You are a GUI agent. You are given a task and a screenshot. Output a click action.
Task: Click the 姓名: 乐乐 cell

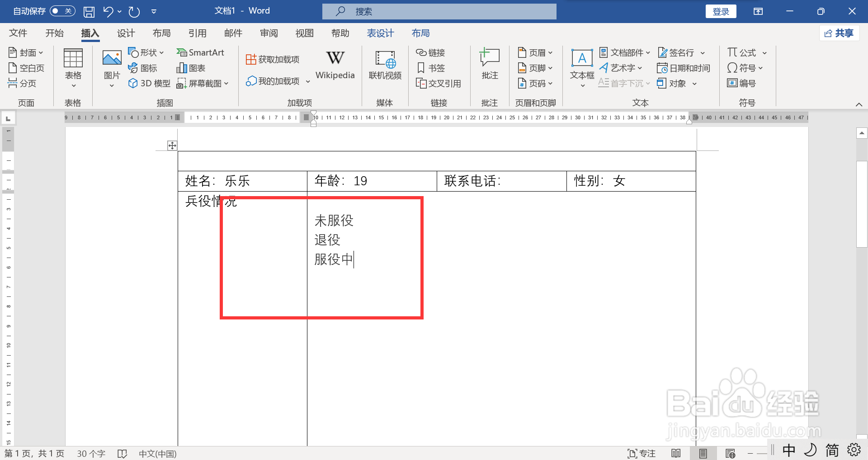coord(243,181)
